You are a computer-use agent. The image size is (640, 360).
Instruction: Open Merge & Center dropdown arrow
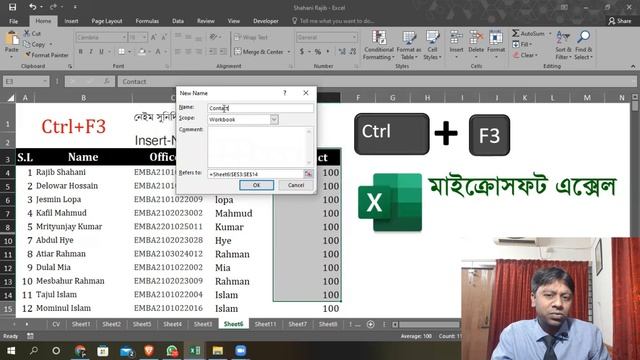tap(289, 52)
